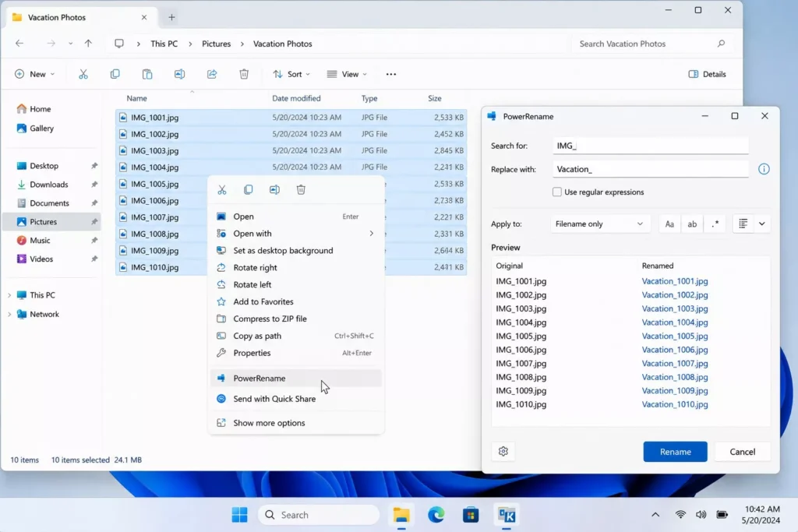The image size is (798, 532).
Task: Open PowerRename settings gear
Action: pyautogui.click(x=503, y=452)
